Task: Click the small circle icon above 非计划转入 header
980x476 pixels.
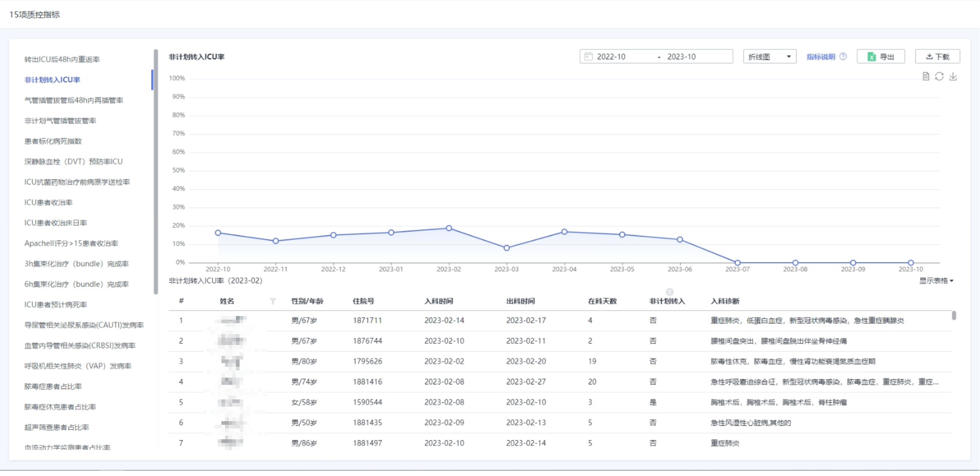Action: coord(670,291)
